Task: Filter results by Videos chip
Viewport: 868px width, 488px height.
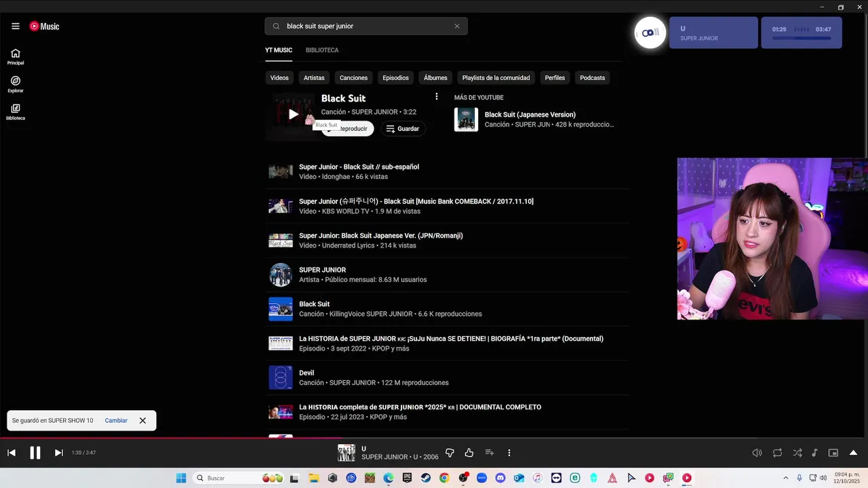Action: point(279,78)
